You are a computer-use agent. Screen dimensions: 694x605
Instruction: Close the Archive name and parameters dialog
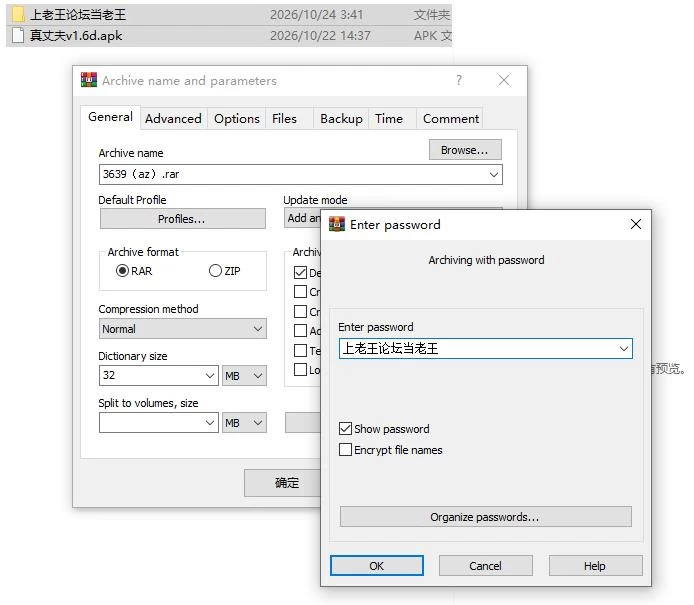tap(504, 80)
